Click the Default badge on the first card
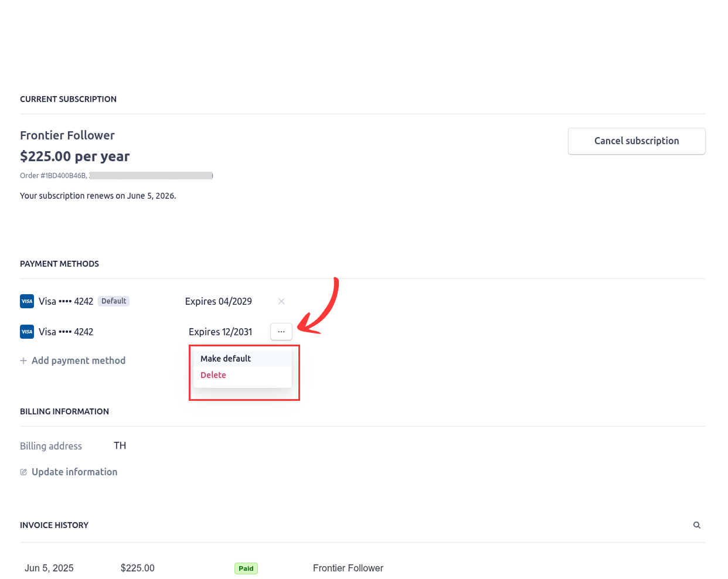Screen dimensions: 728x579 [x=114, y=301]
